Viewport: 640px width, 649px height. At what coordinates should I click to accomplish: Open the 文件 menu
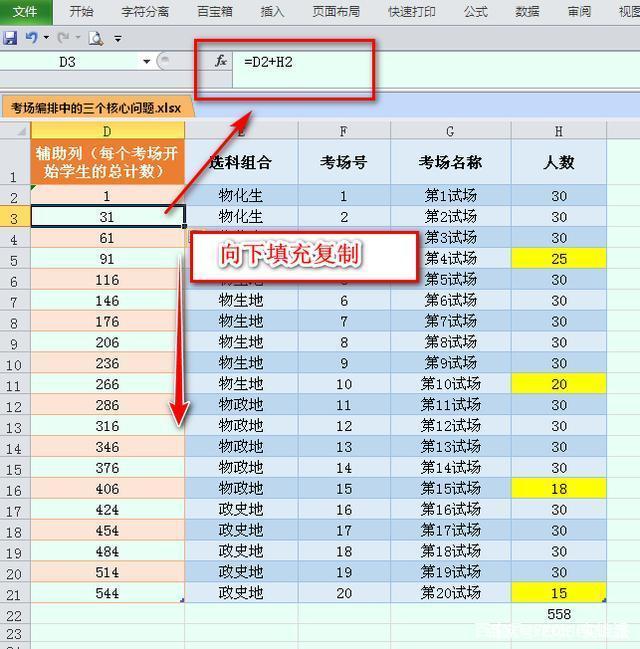[x=26, y=12]
